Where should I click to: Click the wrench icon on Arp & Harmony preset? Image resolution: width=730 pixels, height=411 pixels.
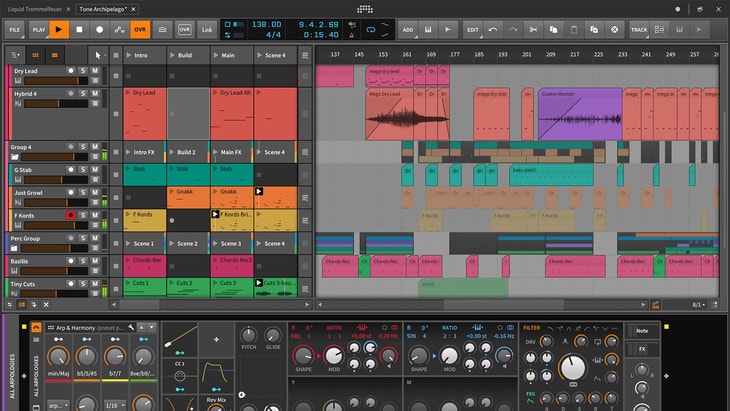[131, 328]
